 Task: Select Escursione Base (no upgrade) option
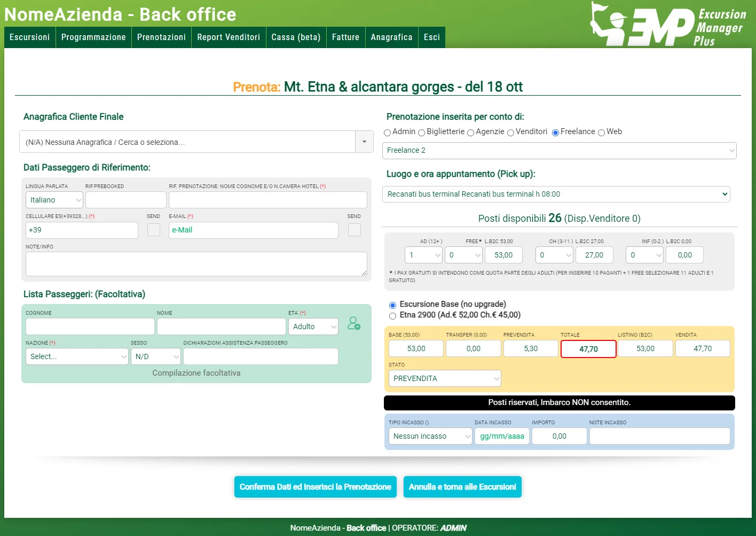point(393,305)
